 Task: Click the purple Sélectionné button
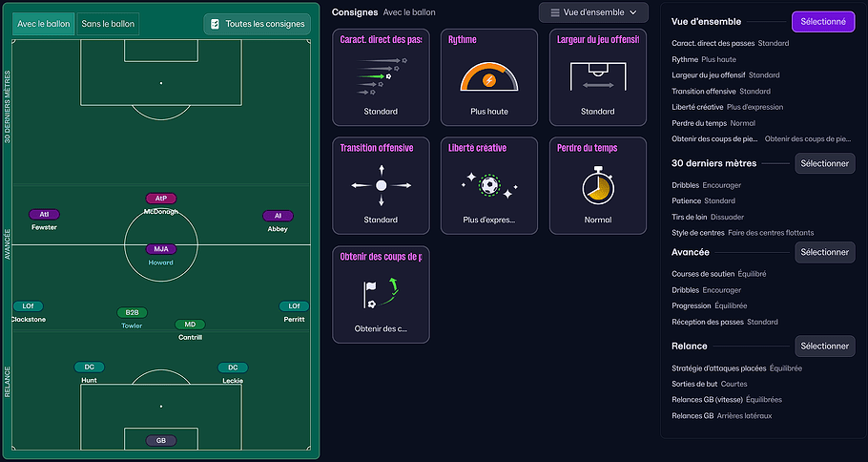click(x=822, y=21)
